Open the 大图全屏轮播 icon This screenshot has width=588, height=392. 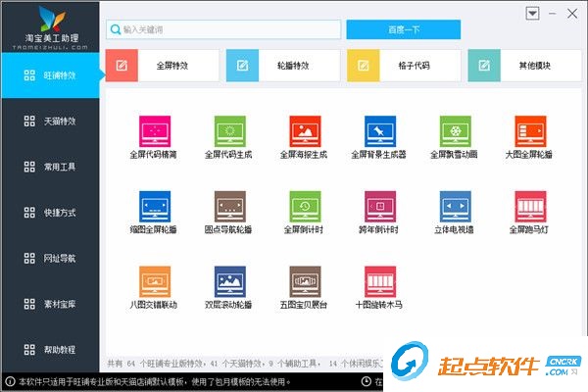tap(530, 131)
